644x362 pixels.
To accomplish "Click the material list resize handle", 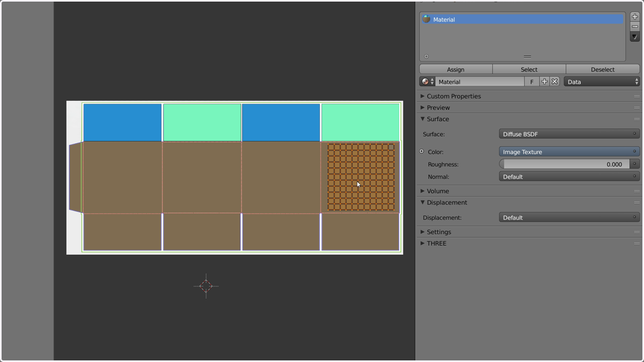I will tap(527, 56).
